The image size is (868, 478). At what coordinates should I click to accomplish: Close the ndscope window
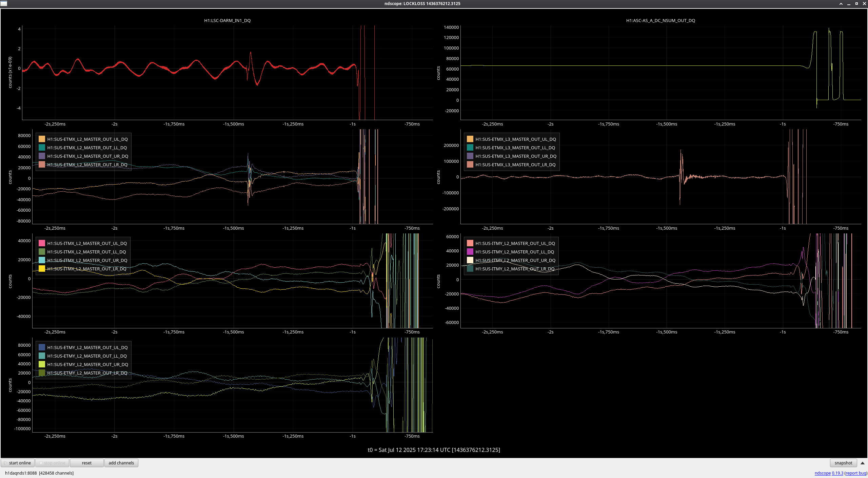[864, 4]
